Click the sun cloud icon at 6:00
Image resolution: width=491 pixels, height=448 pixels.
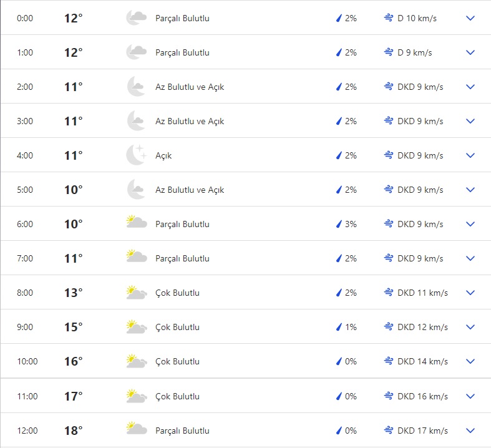coord(136,224)
